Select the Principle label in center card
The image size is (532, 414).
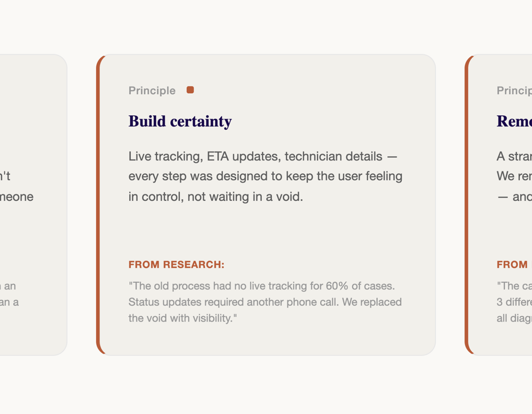pyautogui.click(x=152, y=90)
